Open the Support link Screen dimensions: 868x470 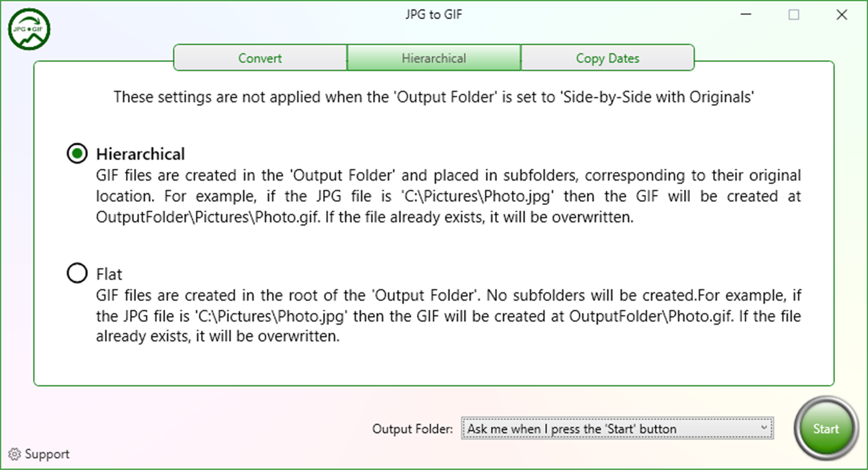47,454
